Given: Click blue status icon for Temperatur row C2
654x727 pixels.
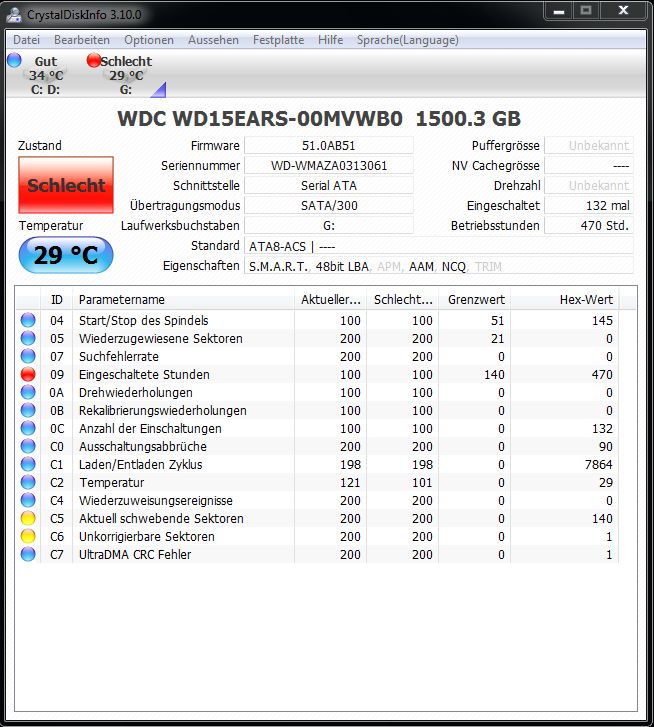Looking at the screenshot, I should pos(28,482).
